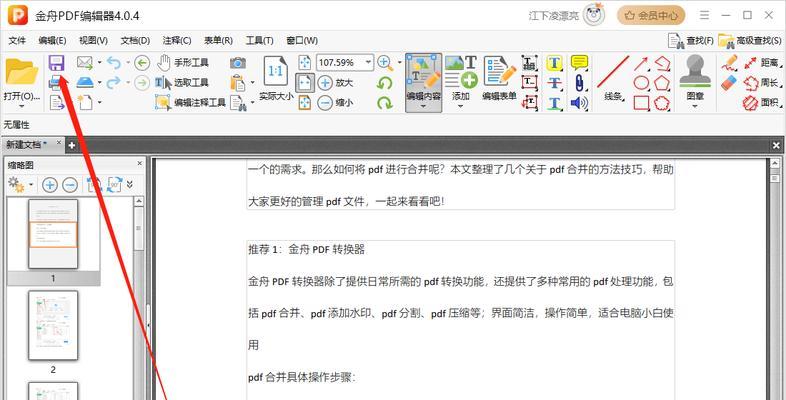Image resolution: width=786 pixels, height=400 pixels.
Task: Click the 放大 zoom in button
Action: 335,83
